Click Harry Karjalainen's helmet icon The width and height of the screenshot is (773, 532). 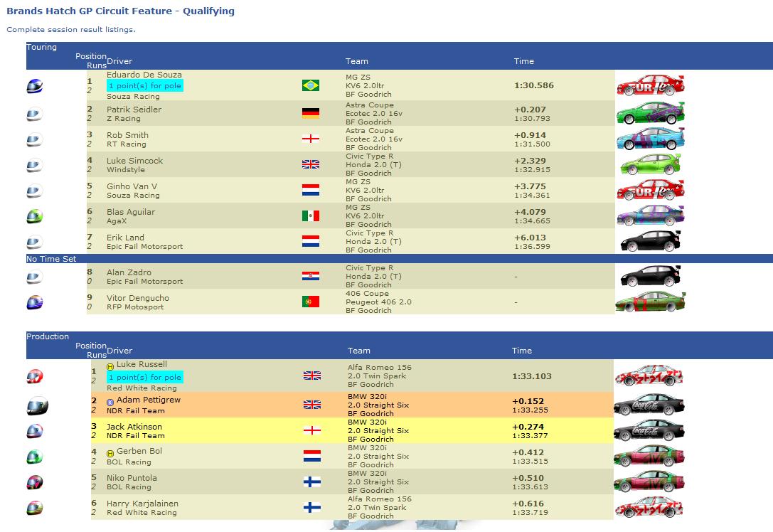35,508
